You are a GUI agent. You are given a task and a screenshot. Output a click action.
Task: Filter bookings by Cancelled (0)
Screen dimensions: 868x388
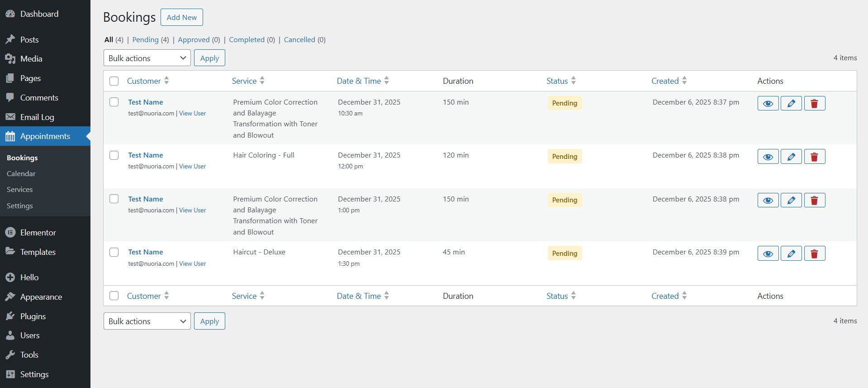coord(305,40)
